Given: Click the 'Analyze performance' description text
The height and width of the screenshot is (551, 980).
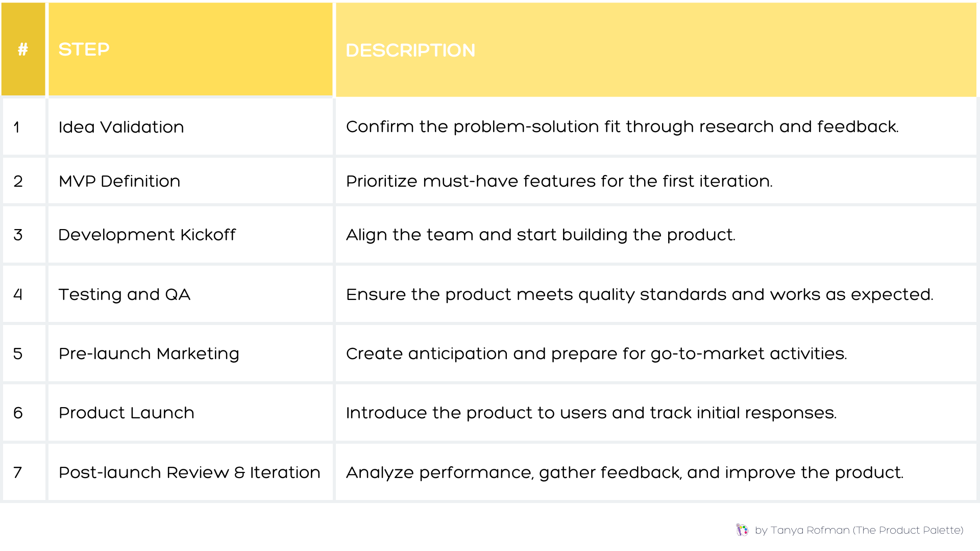Looking at the screenshot, I should tap(624, 472).
